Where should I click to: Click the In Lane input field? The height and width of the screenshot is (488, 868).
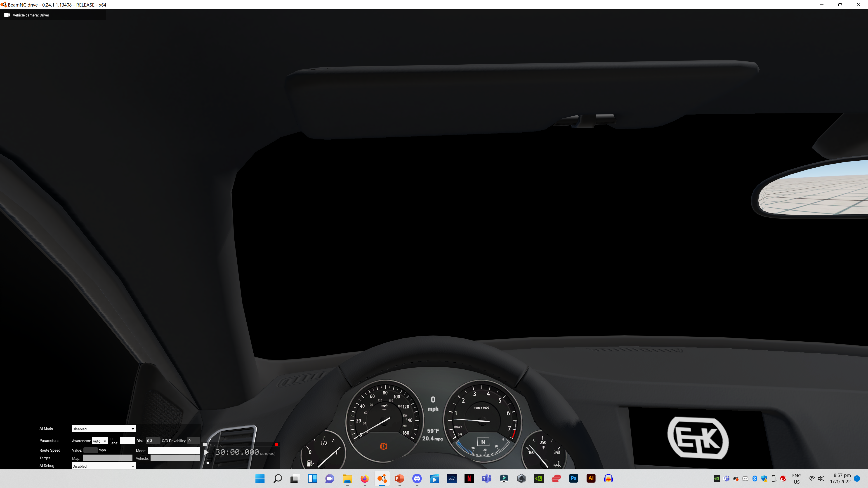pos(127,441)
